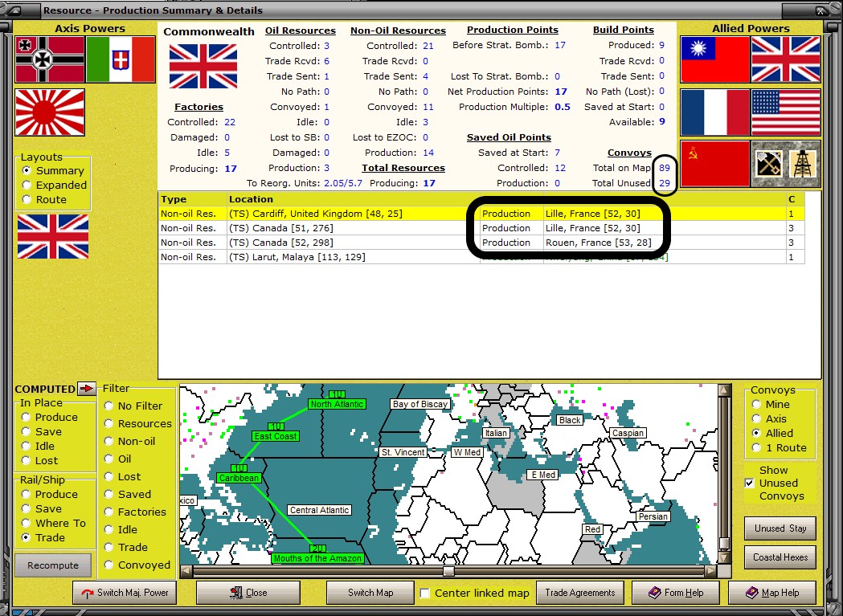Filter by Lost in Filter panel
The image size is (843, 616).
click(x=123, y=476)
